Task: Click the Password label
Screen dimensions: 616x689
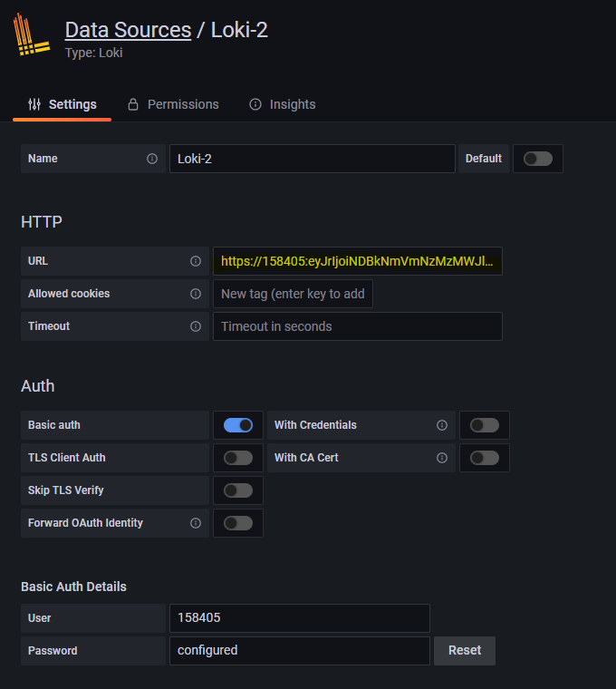Action: point(53,650)
